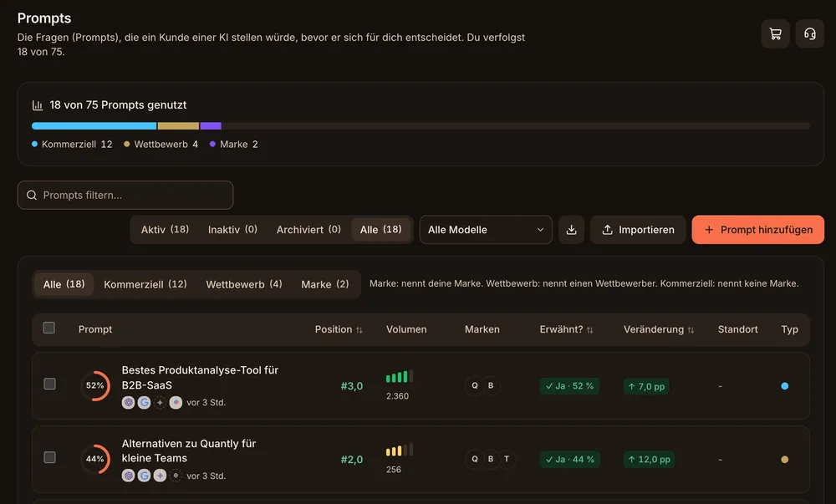The width and height of the screenshot is (836, 504).
Task: Click B brand badge in Alternativen zu Quantly row
Action: (491, 459)
